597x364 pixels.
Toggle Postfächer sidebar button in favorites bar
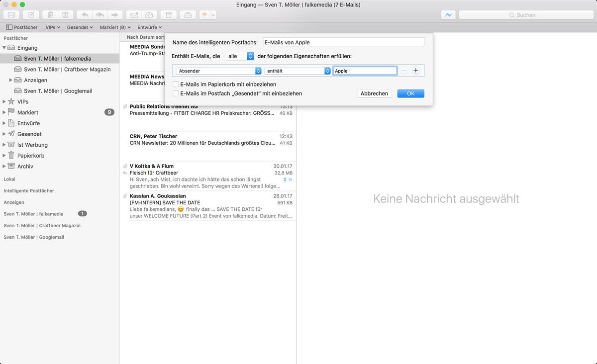22,27
